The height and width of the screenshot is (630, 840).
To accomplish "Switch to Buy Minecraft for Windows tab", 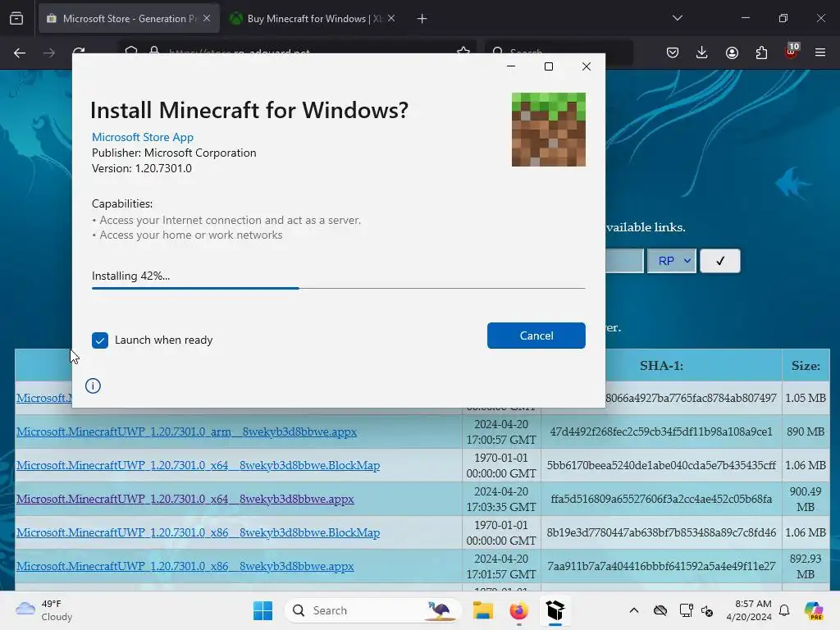I will coord(314,18).
